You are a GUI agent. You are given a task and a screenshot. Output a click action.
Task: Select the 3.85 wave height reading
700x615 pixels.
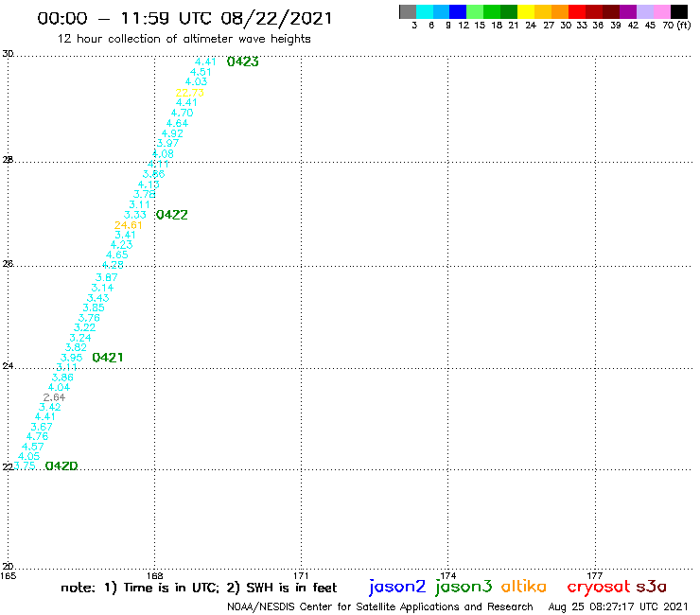pyautogui.click(x=94, y=307)
